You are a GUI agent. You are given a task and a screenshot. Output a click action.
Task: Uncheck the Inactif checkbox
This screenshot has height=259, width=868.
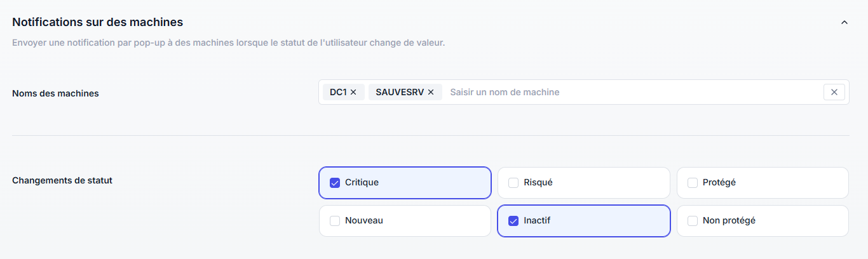pyautogui.click(x=513, y=221)
